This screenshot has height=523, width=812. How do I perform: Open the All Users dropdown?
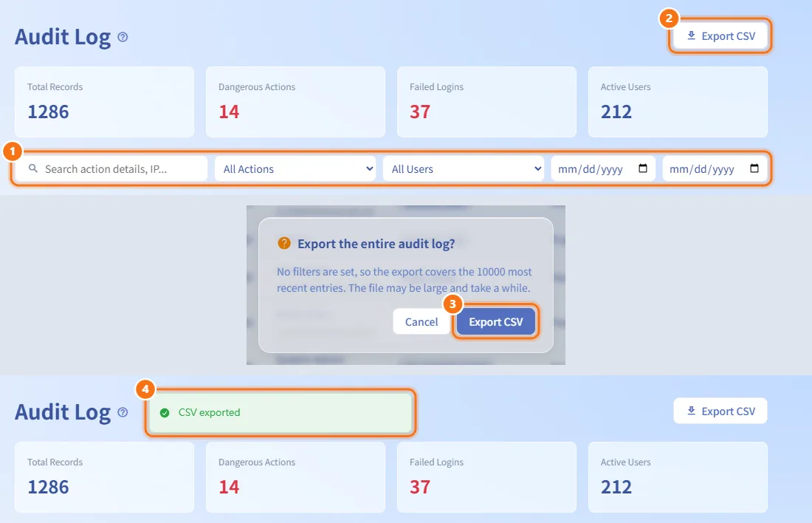pos(464,169)
